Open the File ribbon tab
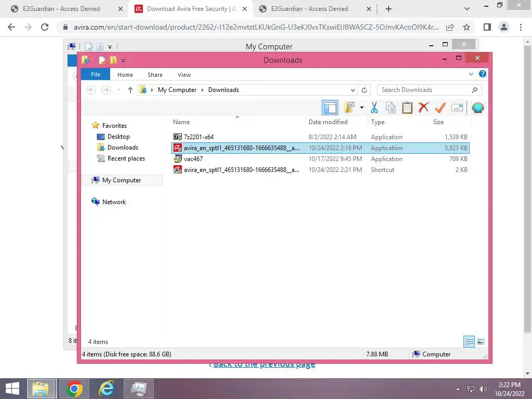Screen dimensions: 532x399 pyautogui.click(x=96, y=74)
